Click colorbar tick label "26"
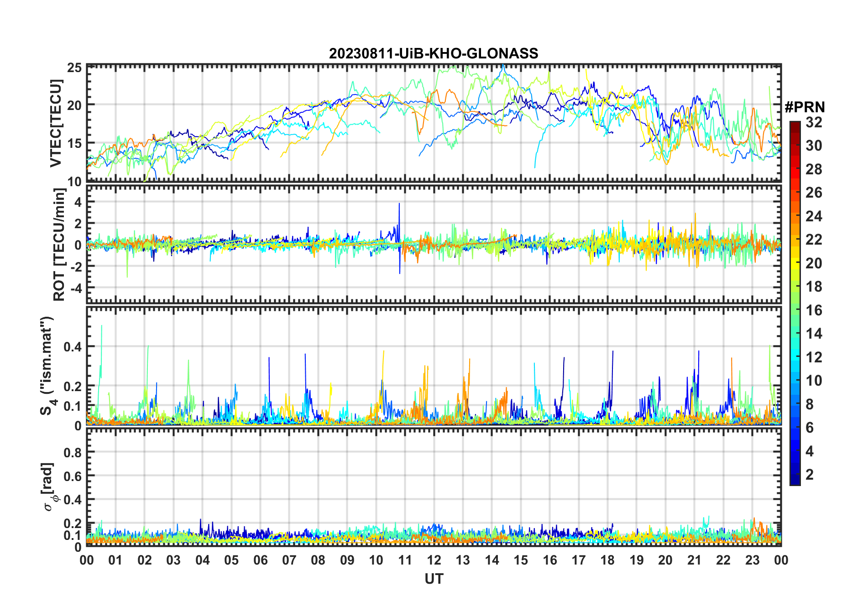This screenshot has height=607, width=868. [814, 193]
